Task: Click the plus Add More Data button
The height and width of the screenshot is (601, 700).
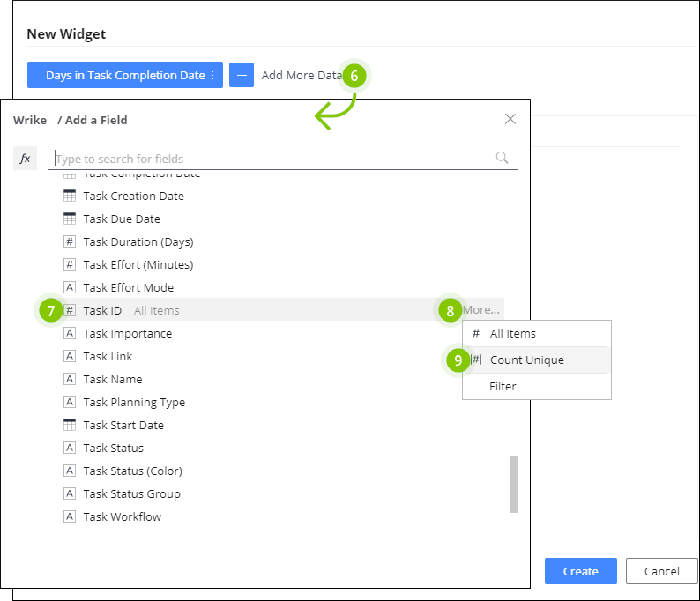Action: [x=242, y=75]
